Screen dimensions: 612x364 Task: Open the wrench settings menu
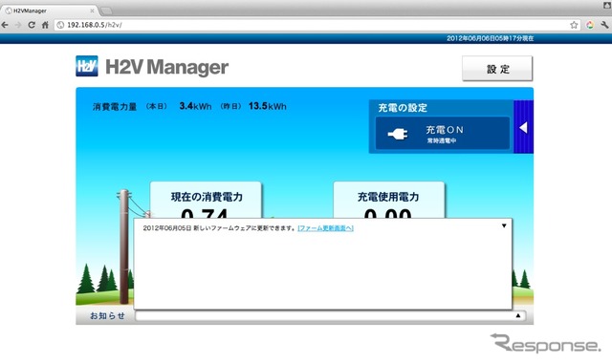point(604,25)
